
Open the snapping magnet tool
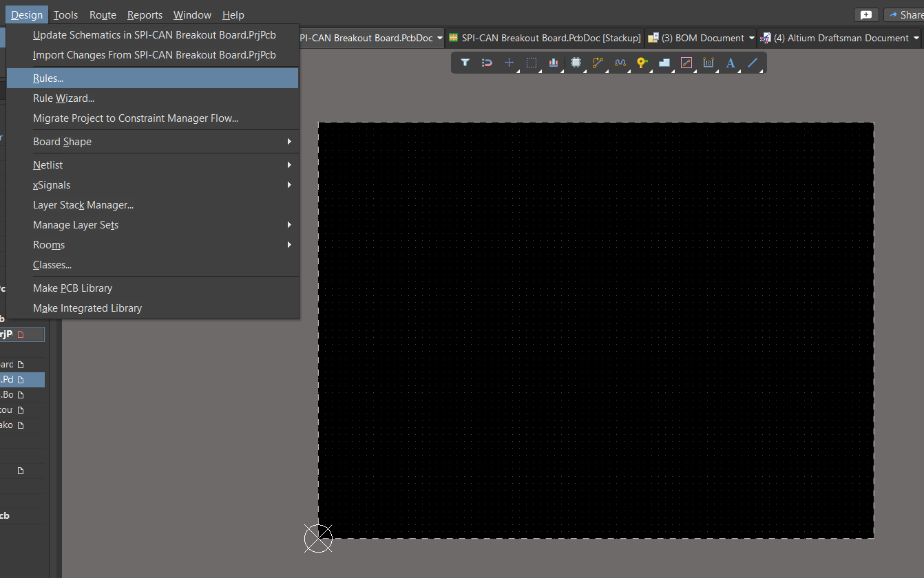487,63
